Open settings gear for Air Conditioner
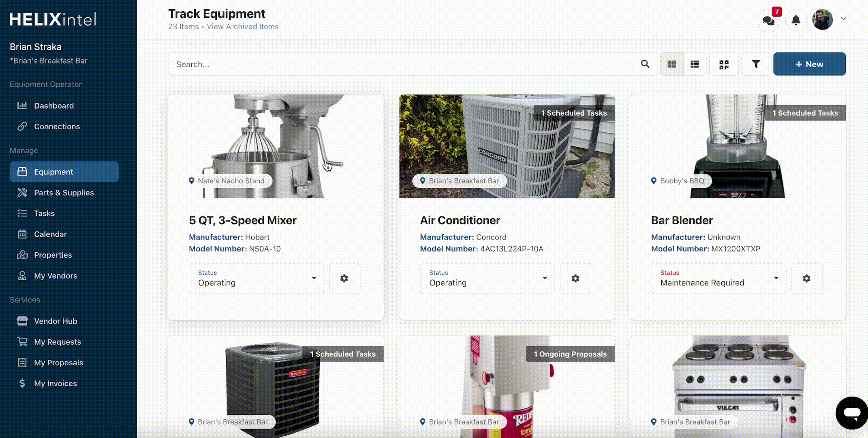The image size is (868, 438). 575,278
